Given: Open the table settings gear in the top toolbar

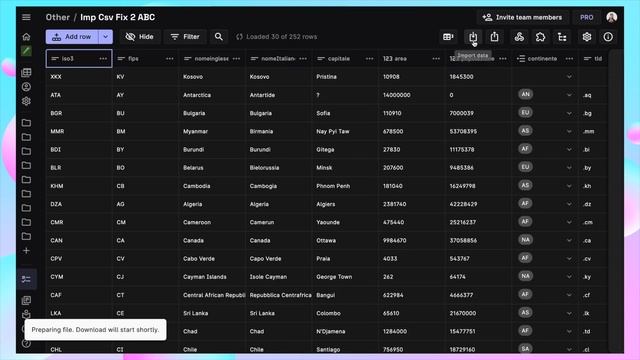Looking at the screenshot, I should pyautogui.click(x=587, y=37).
